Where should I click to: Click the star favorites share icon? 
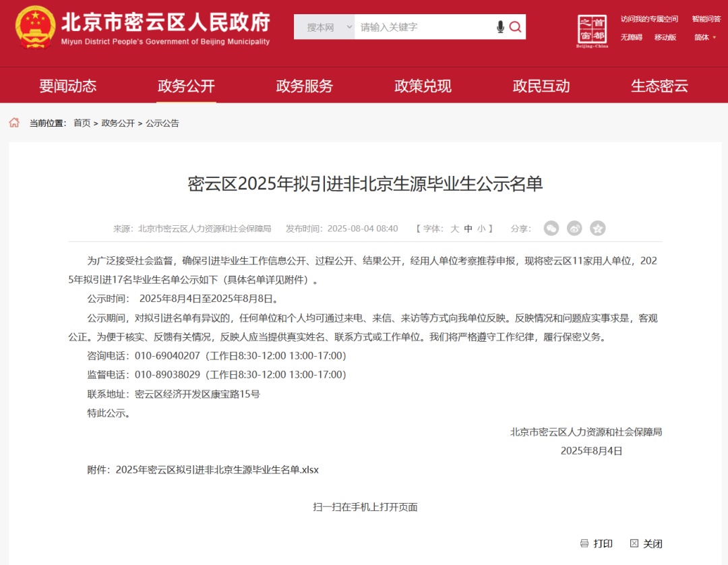(597, 228)
